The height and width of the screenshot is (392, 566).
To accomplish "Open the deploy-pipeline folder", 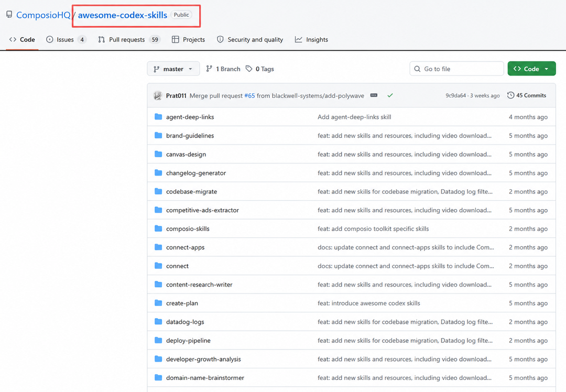I will [189, 341].
